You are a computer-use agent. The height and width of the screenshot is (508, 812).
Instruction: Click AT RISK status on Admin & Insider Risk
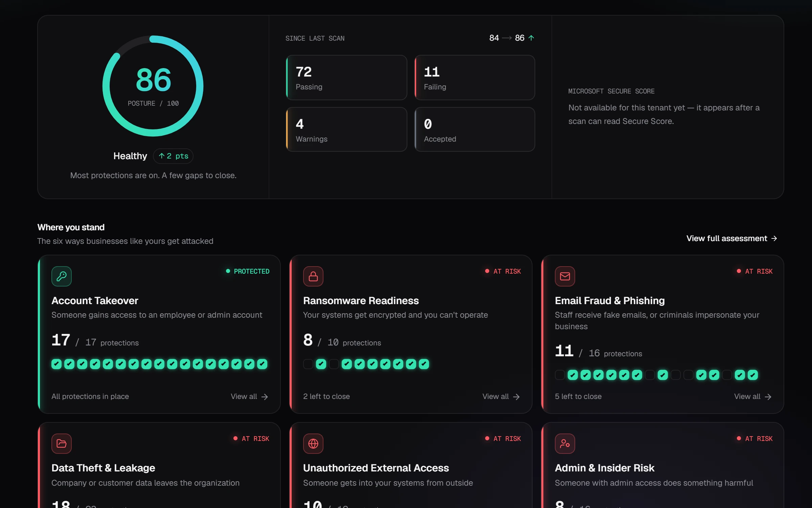(x=755, y=439)
